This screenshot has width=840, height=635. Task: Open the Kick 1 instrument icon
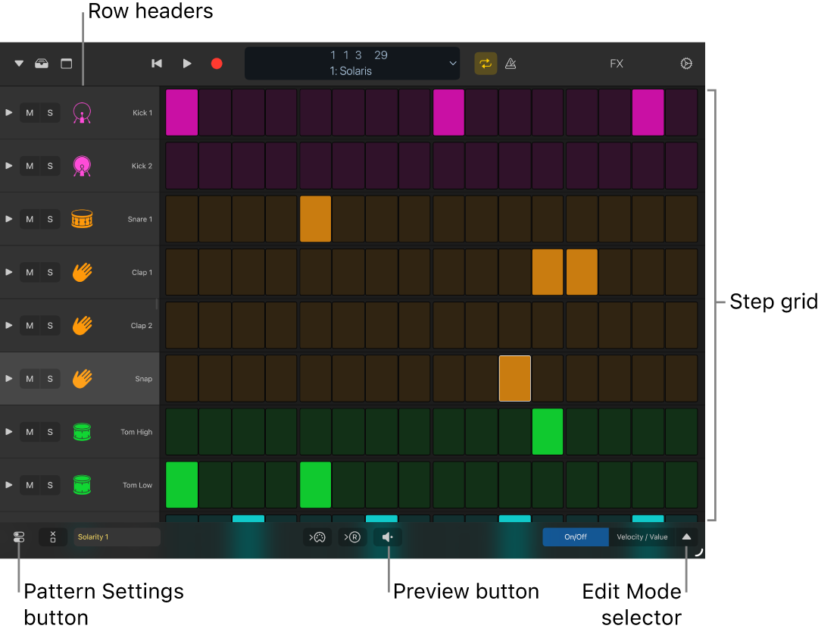pyautogui.click(x=82, y=112)
